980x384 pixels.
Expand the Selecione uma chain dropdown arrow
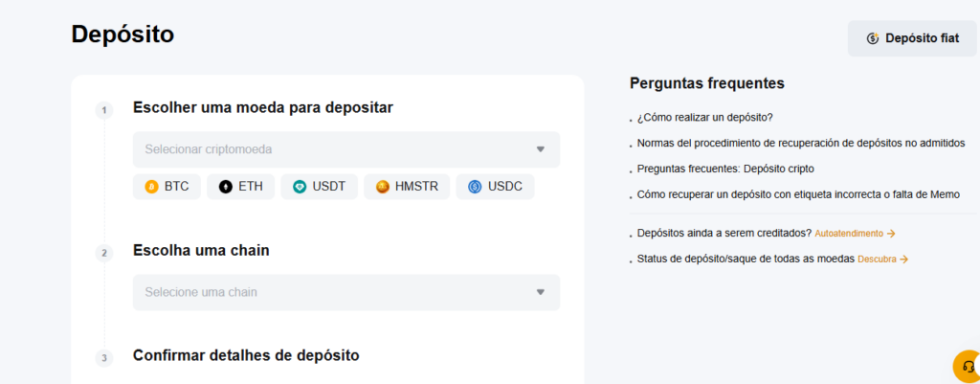[x=540, y=292]
